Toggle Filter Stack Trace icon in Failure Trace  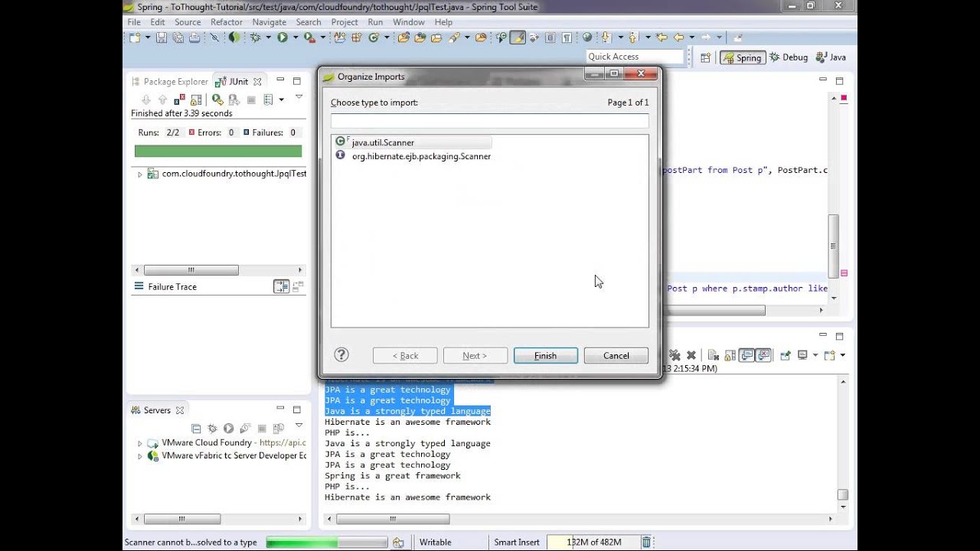point(281,286)
